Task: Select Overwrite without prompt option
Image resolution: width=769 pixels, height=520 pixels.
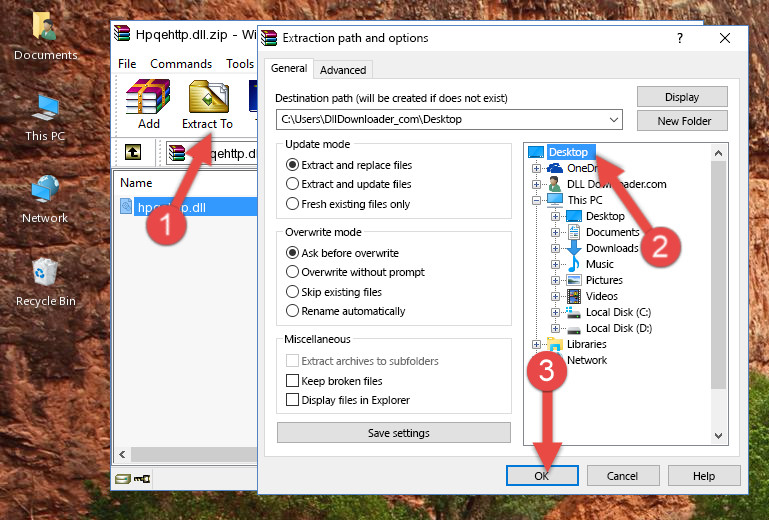Action: 292,272
